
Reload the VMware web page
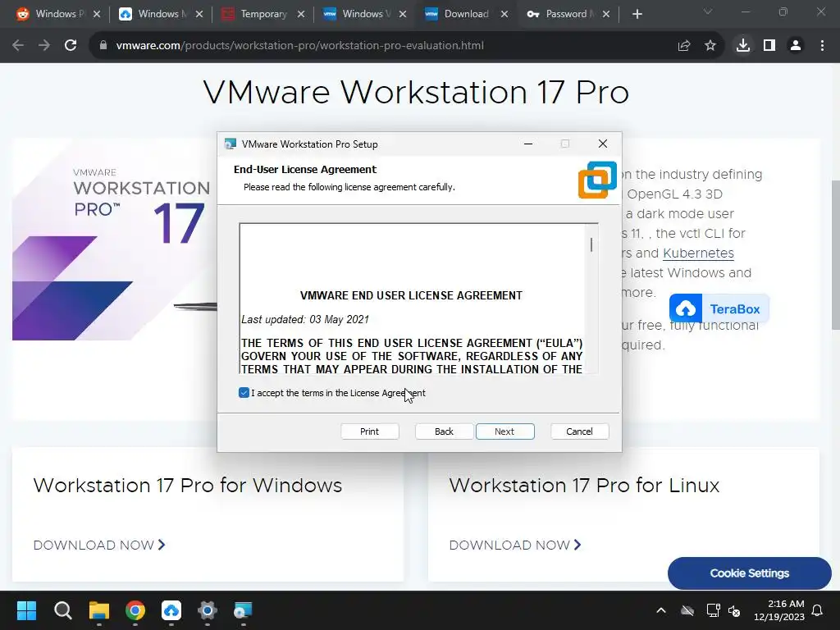(71, 46)
